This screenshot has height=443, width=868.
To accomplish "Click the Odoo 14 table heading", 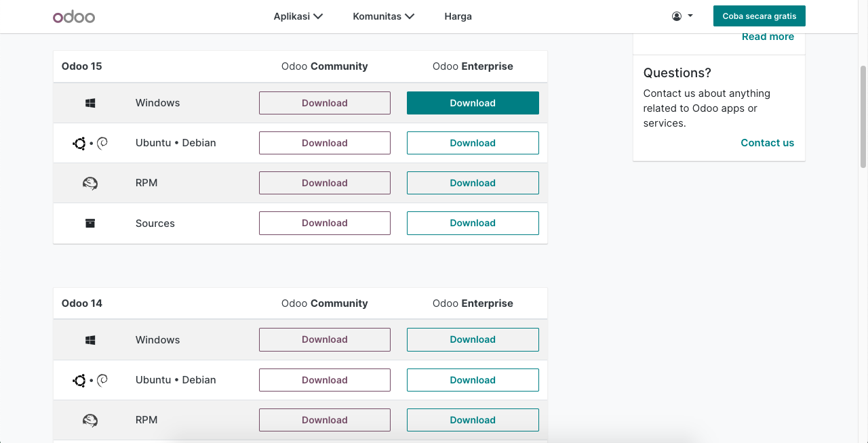I will [81, 303].
